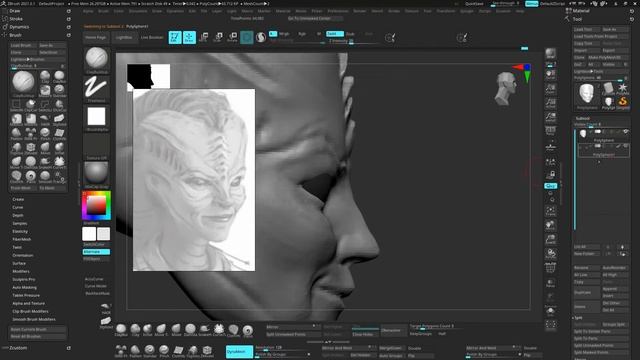Select the Paint brush in bottom brush row
The image size is (640, 360).
click(x=247, y=330)
